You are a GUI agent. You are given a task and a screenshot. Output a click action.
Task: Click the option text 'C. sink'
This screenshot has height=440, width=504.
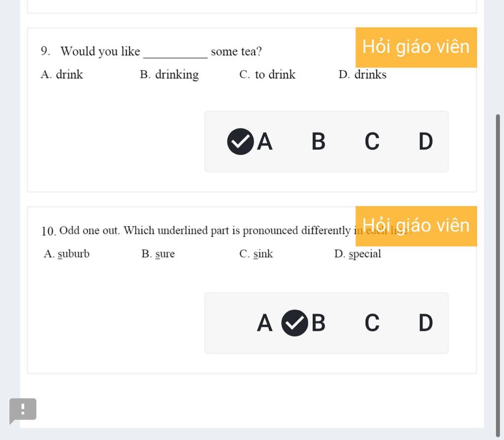click(x=256, y=254)
